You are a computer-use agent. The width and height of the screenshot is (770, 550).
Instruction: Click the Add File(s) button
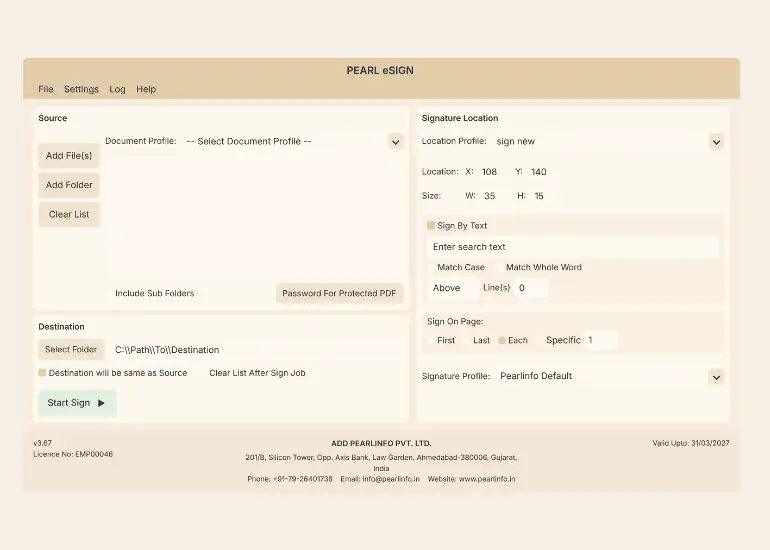(x=69, y=156)
